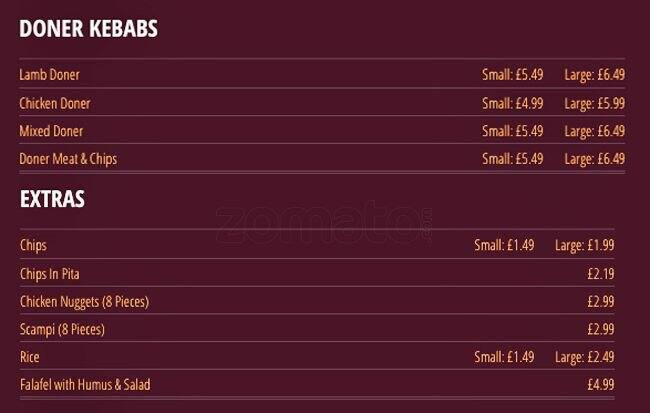The height and width of the screenshot is (413, 650).
Task: Pick the large Chicken Doner price £5.99
Action: (594, 103)
